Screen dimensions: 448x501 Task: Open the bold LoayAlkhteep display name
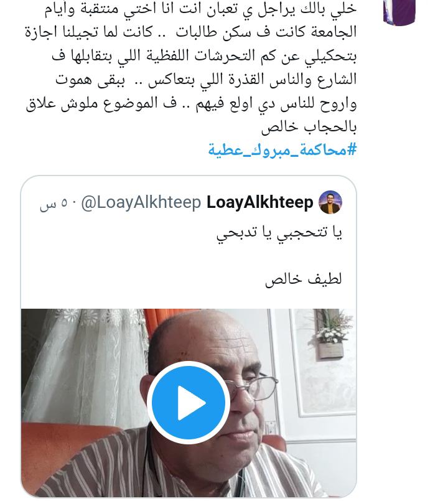[260, 202]
